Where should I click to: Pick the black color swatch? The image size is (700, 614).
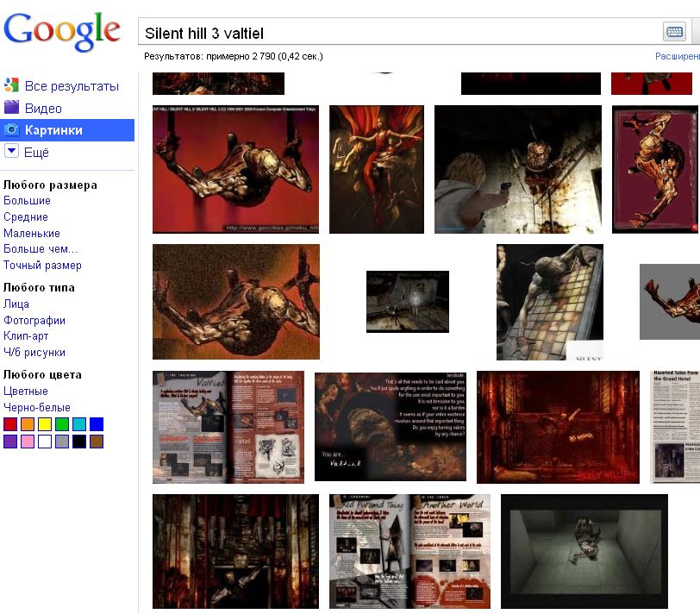(x=79, y=442)
